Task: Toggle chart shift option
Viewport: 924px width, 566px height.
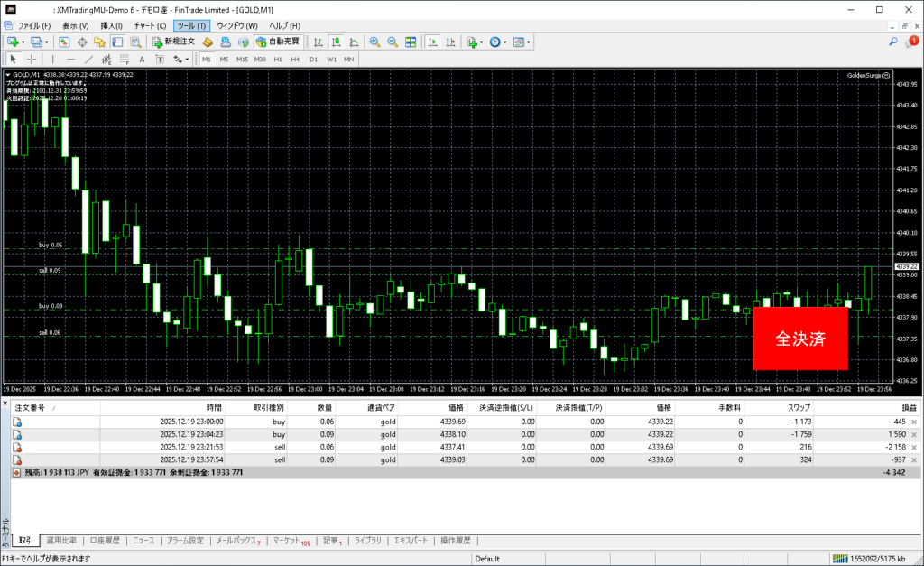Action: (450, 42)
